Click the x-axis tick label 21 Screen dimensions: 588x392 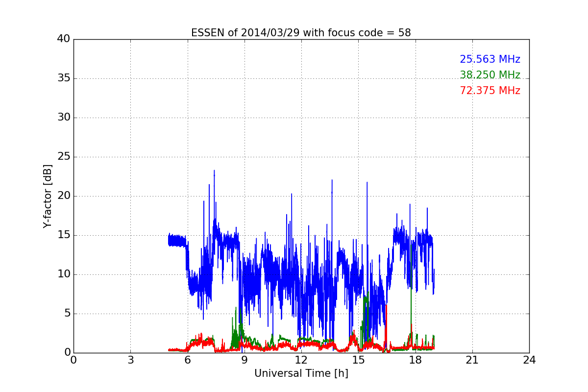(x=472, y=360)
